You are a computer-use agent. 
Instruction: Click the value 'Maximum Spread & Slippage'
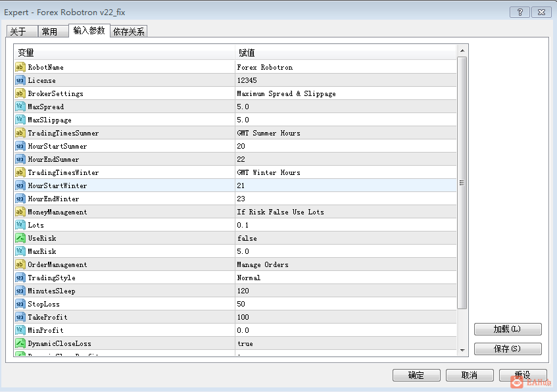(286, 94)
